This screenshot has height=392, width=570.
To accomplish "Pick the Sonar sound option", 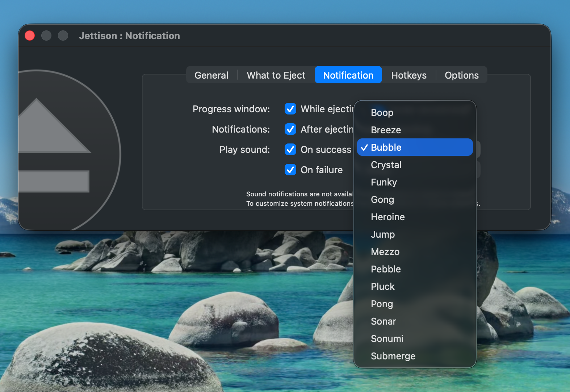I will coord(415,321).
